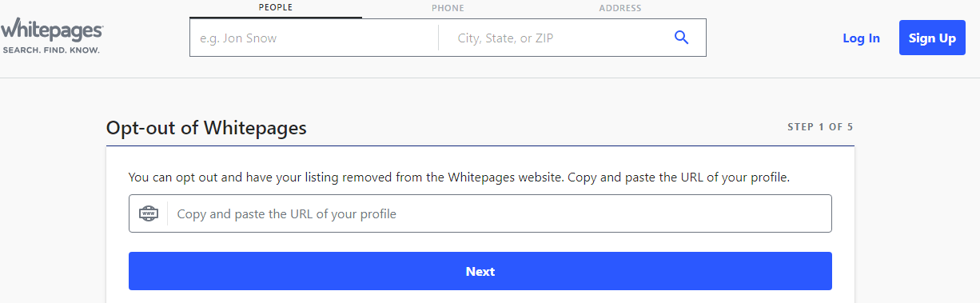Click the dark underline beneath PEOPLE tab
Screen dimensions: 980x303
point(276,17)
